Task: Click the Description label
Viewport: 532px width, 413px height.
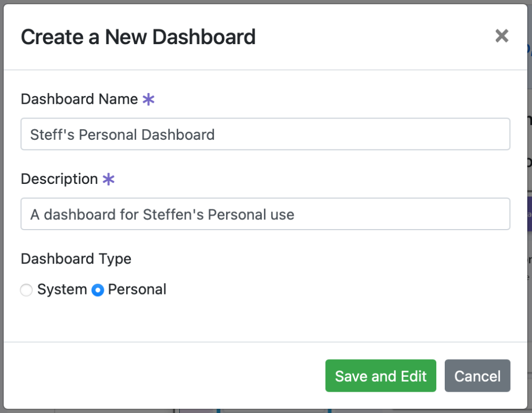Action: [59, 179]
